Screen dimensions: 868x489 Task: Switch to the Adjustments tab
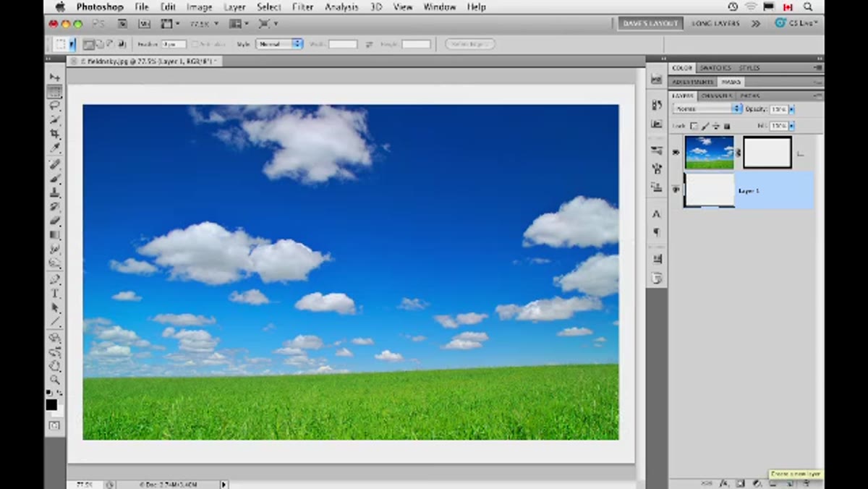click(693, 82)
